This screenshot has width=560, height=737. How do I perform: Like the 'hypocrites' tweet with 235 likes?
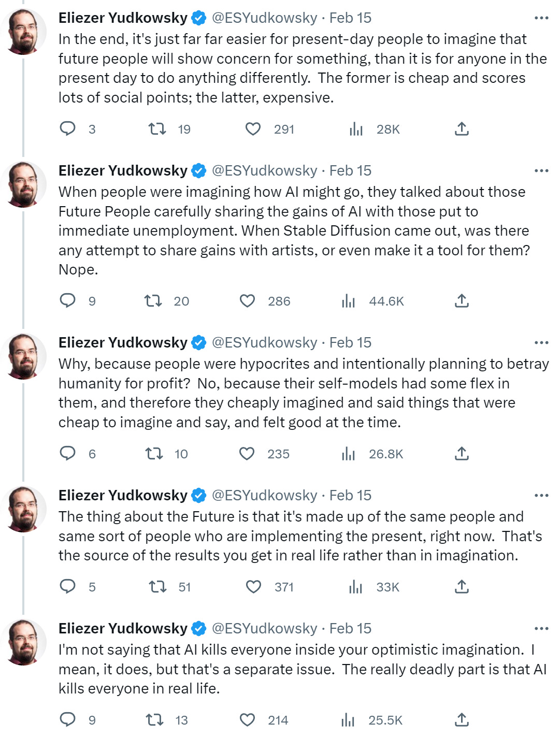tap(247, 454)
